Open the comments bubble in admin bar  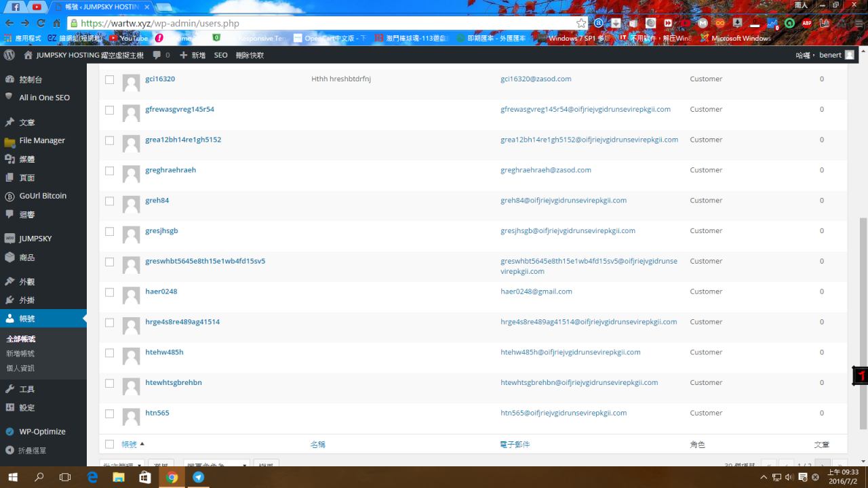coord(161,55)
